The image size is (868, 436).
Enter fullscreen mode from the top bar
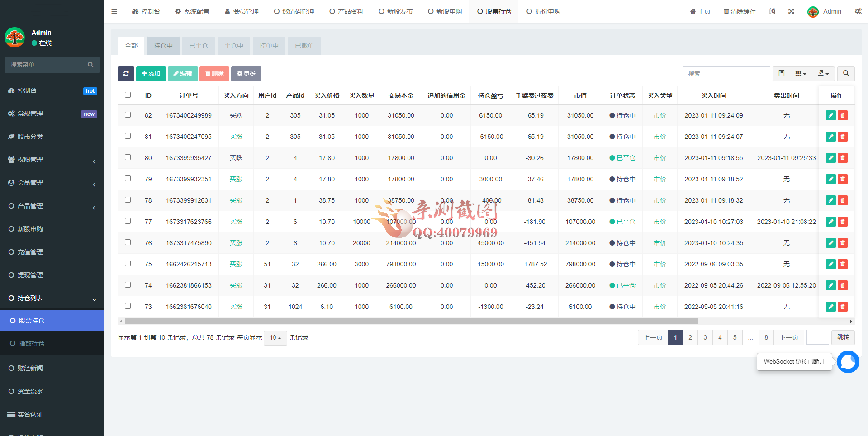tap(791, 11)
